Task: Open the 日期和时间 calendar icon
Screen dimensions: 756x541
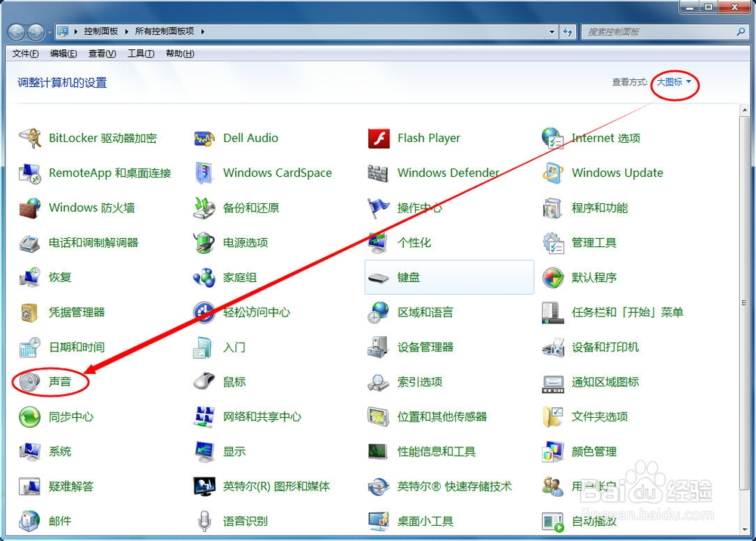Action: tap(30, 348)
